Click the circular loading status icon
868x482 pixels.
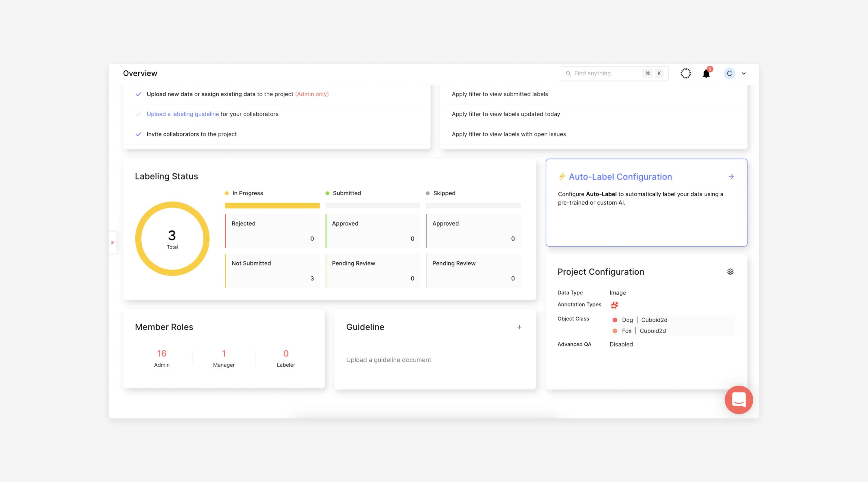coord(685,74)
